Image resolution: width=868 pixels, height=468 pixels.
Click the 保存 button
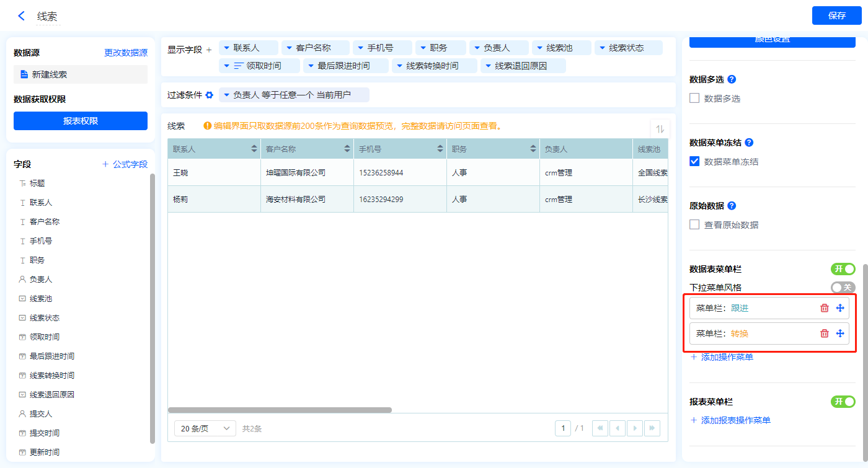pyautogui.click(x=836, y=15)
